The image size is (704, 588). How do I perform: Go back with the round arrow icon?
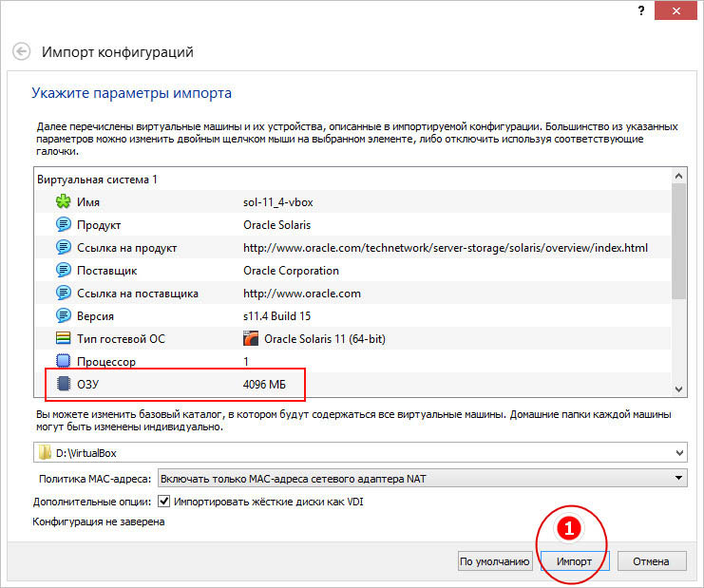21,51
